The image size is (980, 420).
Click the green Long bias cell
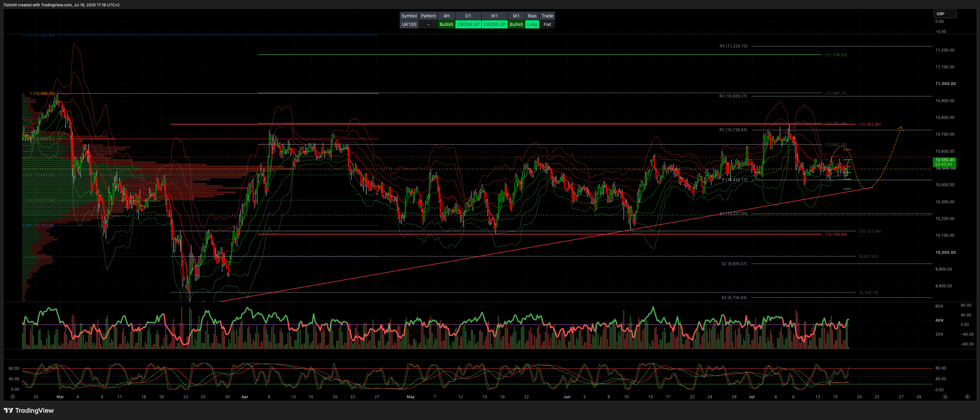pyautogui.click(x=532, y=24)
